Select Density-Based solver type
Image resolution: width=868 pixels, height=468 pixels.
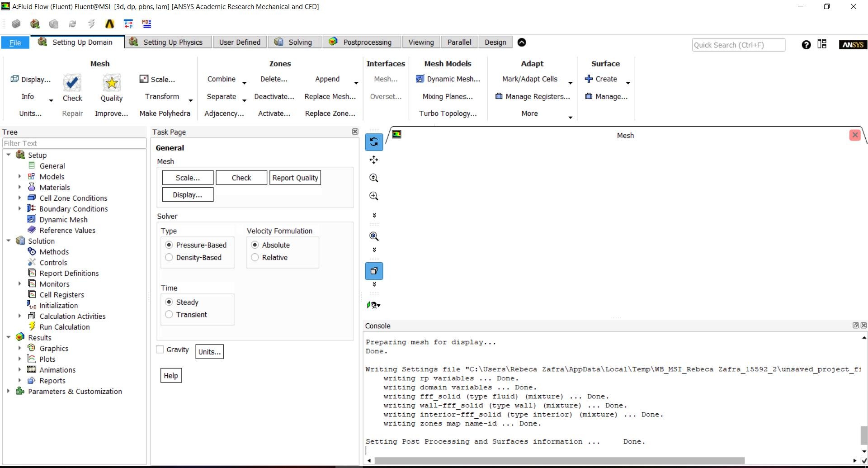pos(169,257)
